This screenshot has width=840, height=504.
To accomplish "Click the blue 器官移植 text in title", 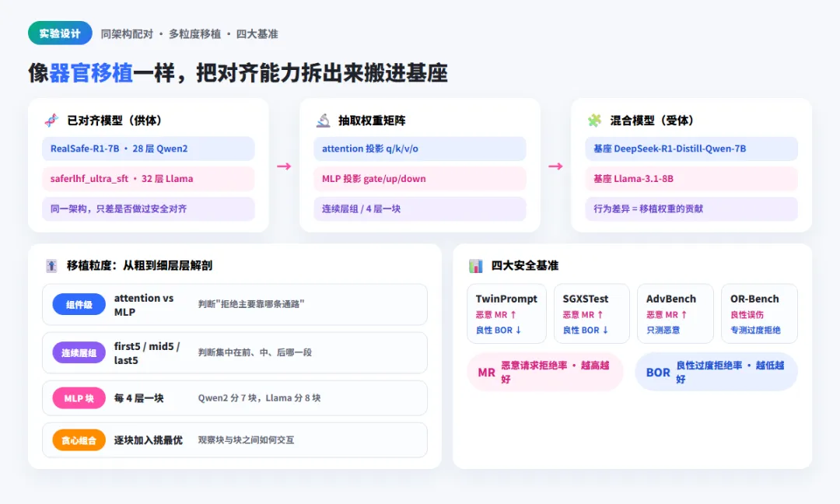I will [91, 73].
